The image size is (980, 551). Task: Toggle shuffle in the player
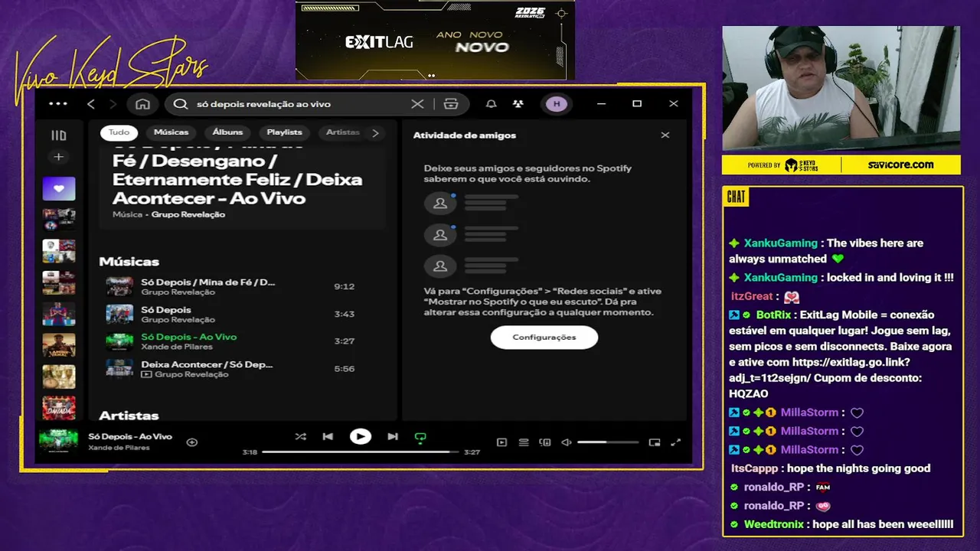300,436
